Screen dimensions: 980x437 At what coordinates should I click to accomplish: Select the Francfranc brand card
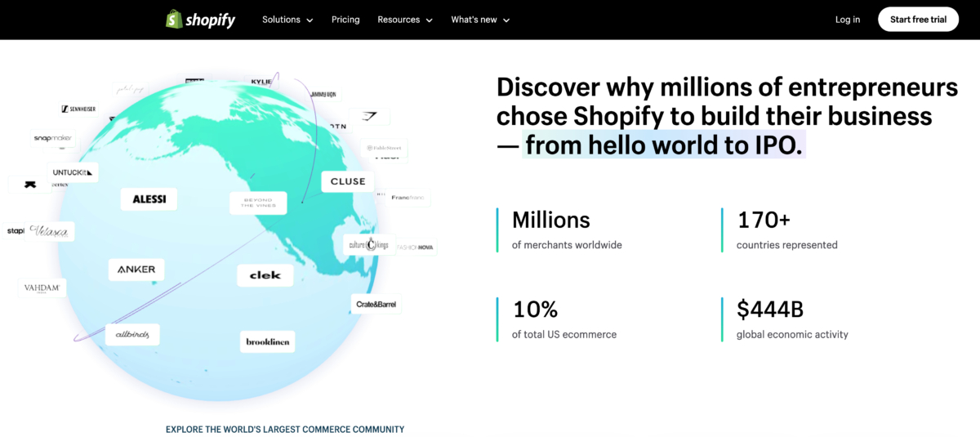409,198
